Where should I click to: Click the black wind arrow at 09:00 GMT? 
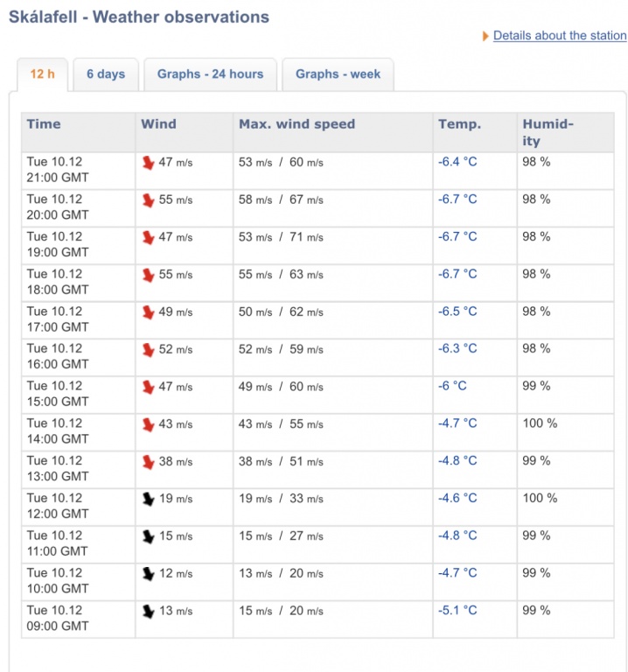coord(148,612)
